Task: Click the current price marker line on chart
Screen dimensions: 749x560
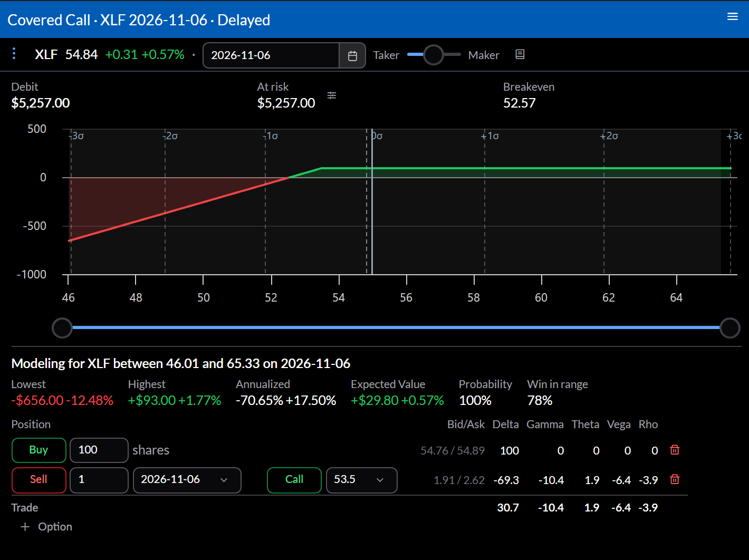Action: coord(372,201)
